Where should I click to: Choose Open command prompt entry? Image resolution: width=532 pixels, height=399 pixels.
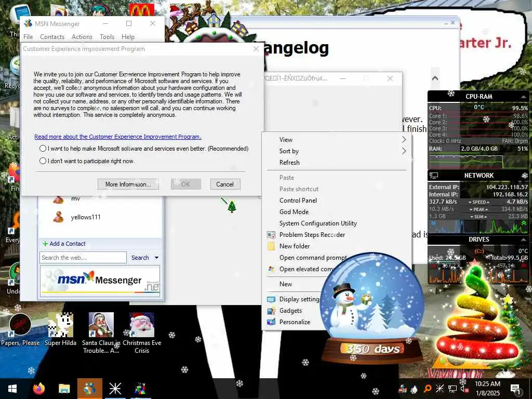coord(313,258)
